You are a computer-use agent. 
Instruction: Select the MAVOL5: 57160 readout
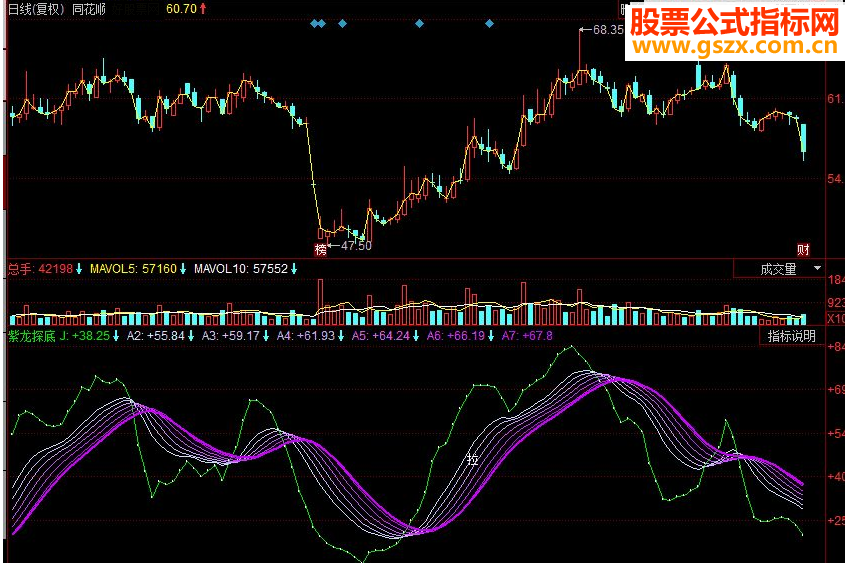(134, 269)
